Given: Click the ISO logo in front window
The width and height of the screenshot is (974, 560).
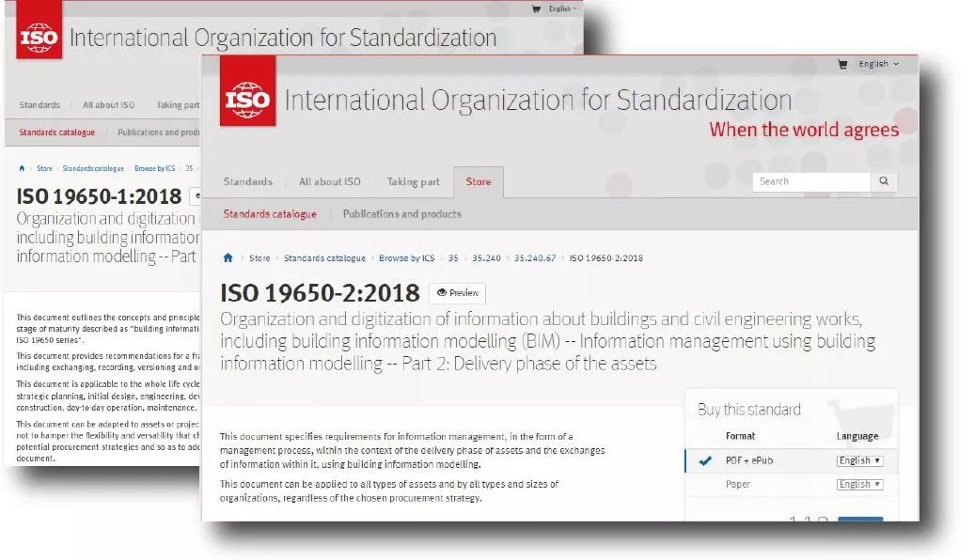Looking at the screenshot, I should coord(247,91).
